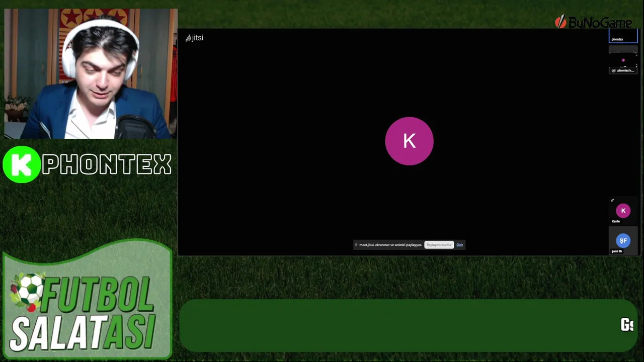
Task: Click the large pink K avatar on stage
Action: coord(409,141)
